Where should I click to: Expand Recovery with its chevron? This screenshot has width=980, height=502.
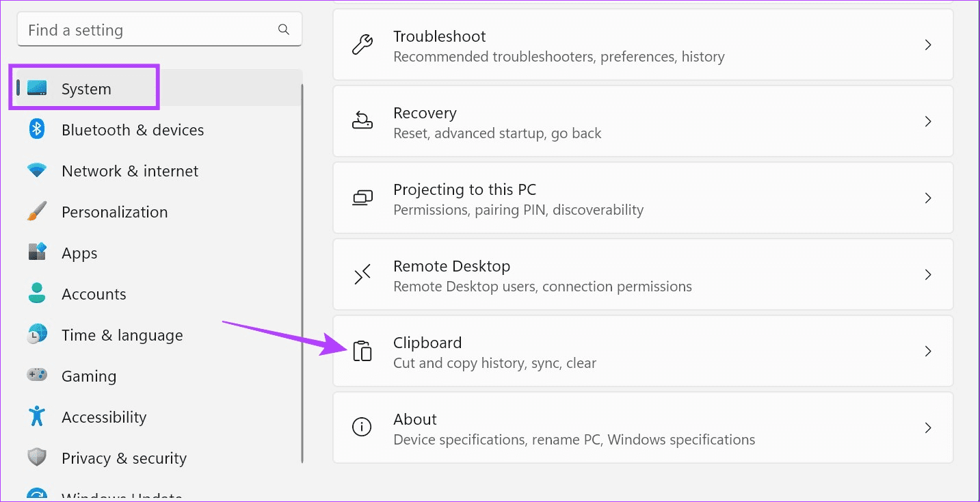[x=928, y=122]
